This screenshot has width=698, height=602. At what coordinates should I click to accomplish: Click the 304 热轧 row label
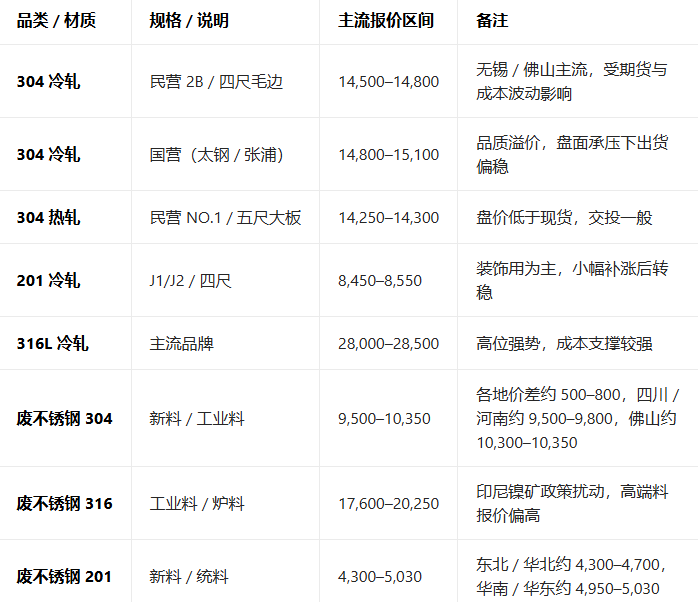tap(48, 218)
